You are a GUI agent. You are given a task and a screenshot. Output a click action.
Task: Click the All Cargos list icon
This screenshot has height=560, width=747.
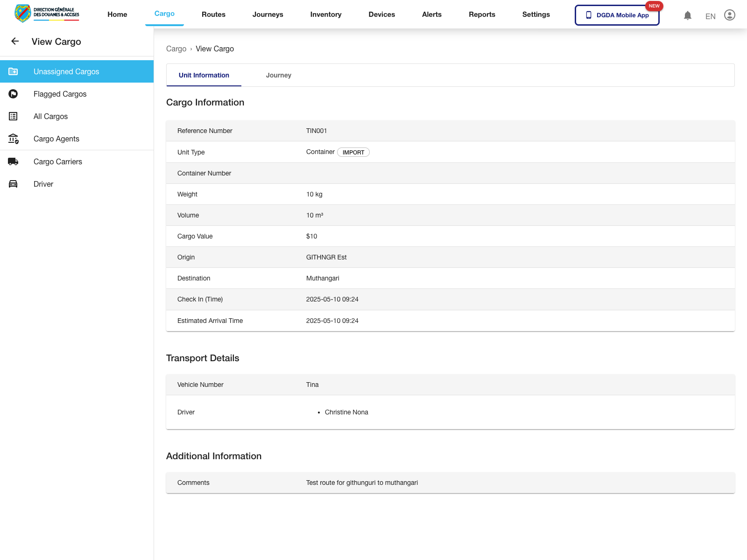pos(13,116)
